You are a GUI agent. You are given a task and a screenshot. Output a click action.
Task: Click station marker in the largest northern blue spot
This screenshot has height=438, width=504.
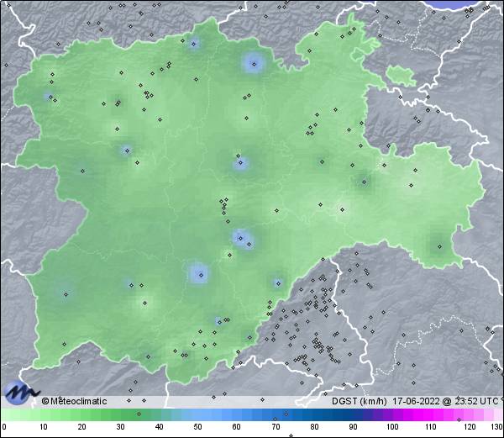click(x=254, y=64)
